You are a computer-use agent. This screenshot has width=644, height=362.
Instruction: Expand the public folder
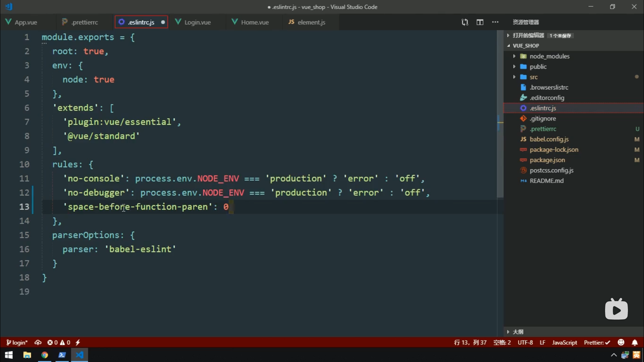point(538,66)
